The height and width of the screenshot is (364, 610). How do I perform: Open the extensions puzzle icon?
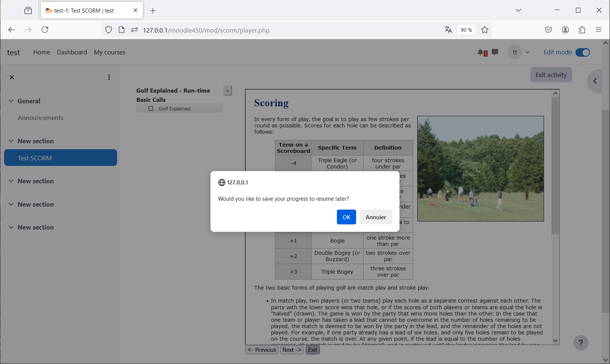point(582,30)
